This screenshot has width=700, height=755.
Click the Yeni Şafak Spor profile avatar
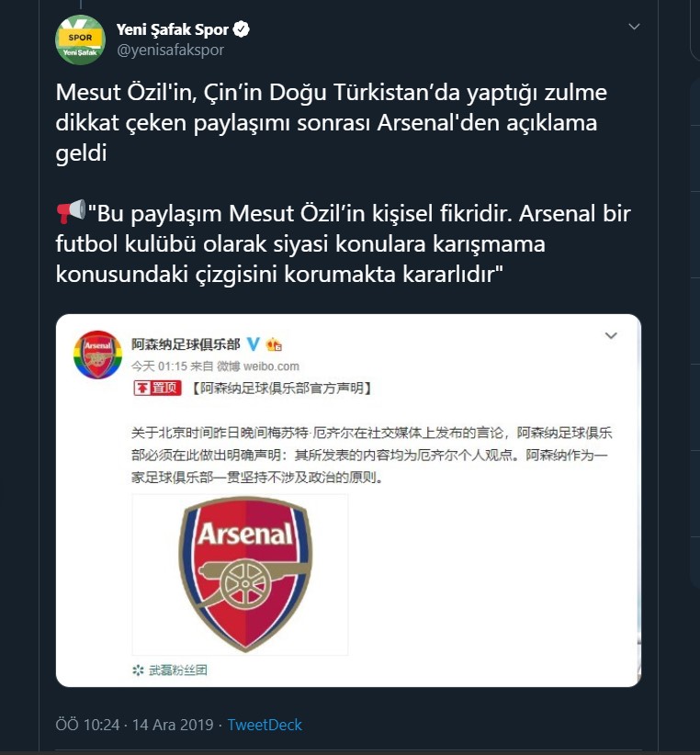[x=80, y=40]
